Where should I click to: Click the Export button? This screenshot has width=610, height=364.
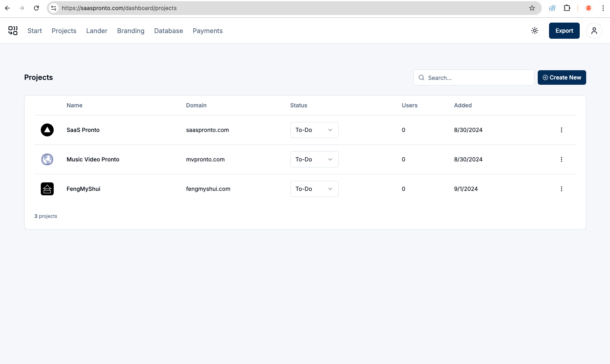click(564, 31)
